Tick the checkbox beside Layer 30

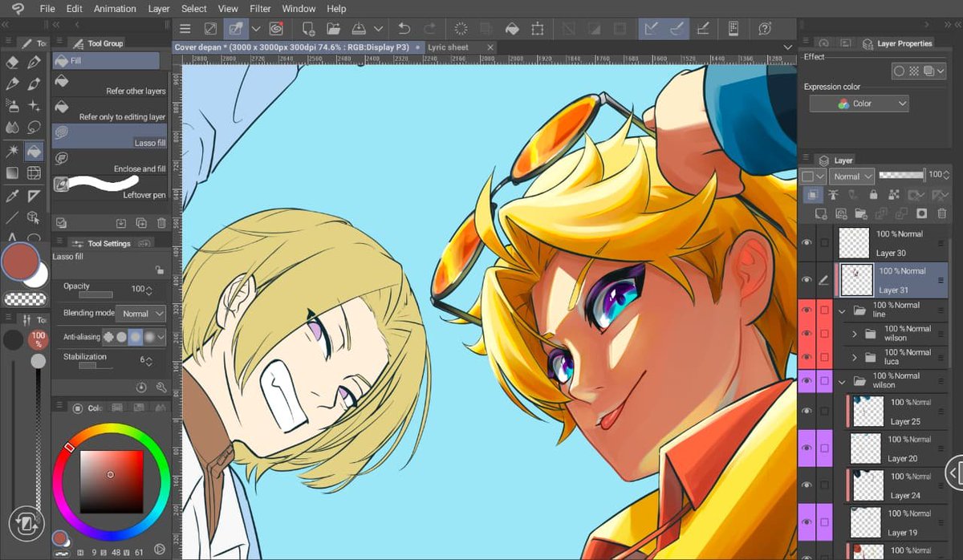coord(824,242)
